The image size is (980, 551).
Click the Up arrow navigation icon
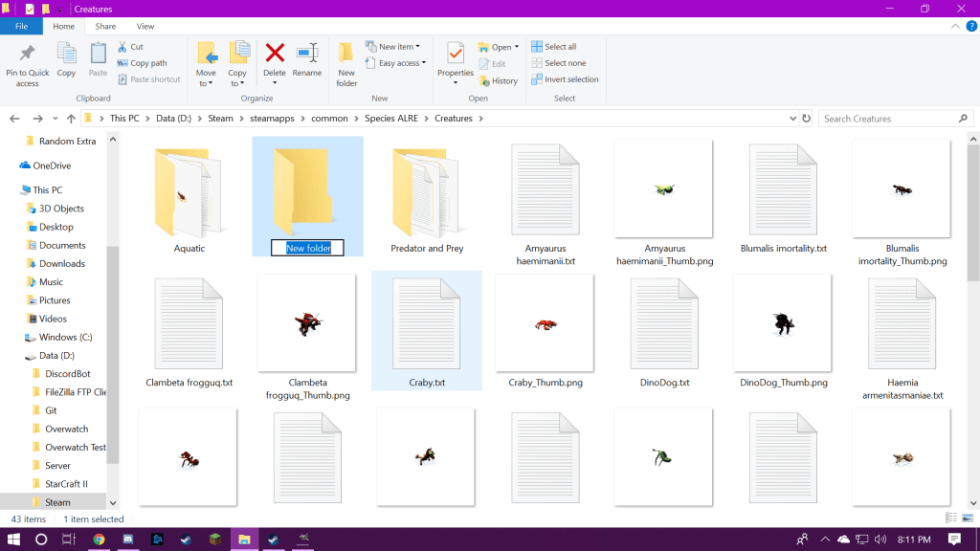point(71,119)
